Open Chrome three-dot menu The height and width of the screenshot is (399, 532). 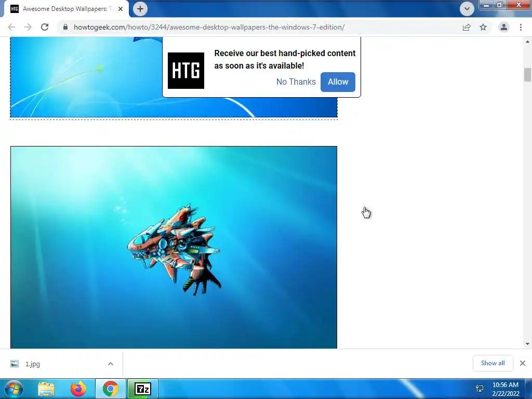(521, 27)
